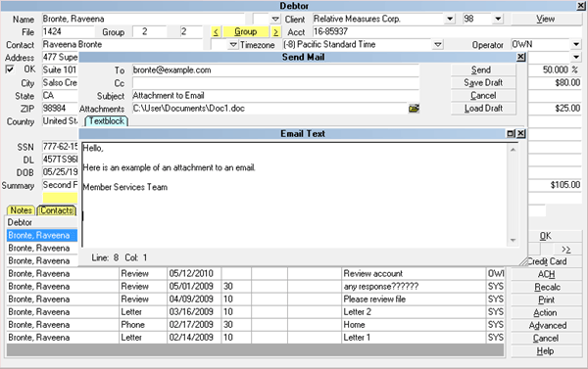Select the 05/12/2010 Review account row
This screenshot has width=588, height=369.
coord(256,273)
